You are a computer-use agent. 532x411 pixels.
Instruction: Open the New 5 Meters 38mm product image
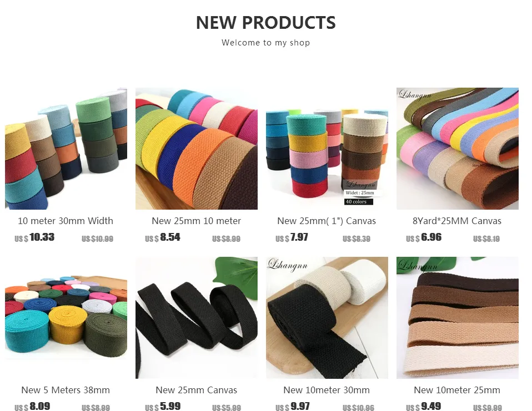[x=66, y=317]
